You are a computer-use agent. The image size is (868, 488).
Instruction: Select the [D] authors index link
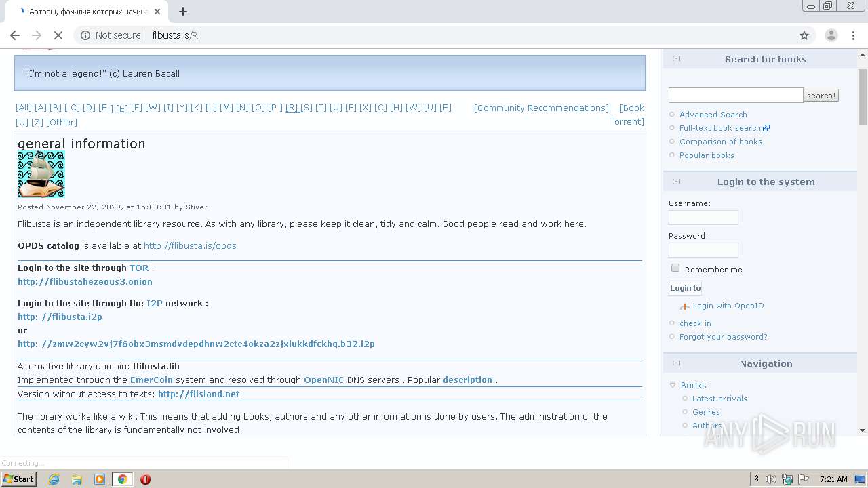pyautogui.click(x=89, y=108)
